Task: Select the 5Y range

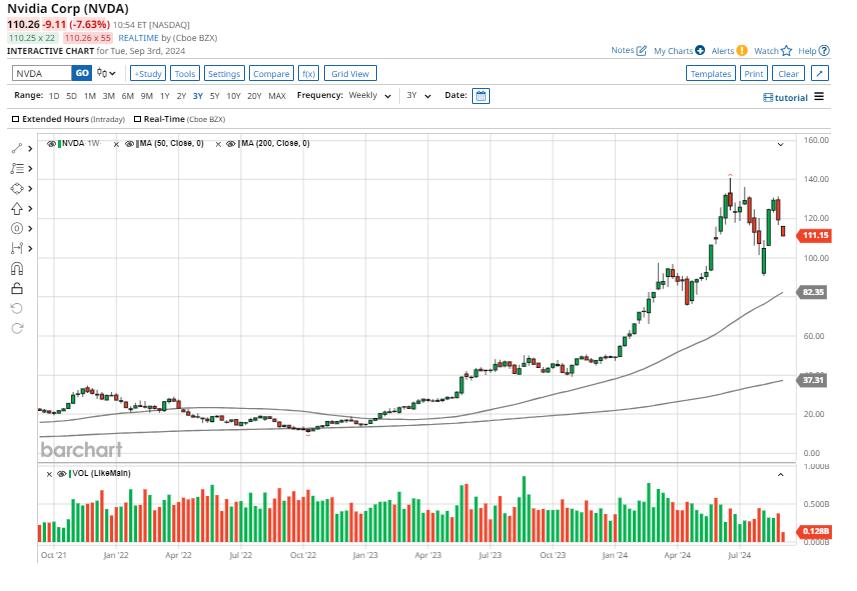Action: [x=214, y=96]
